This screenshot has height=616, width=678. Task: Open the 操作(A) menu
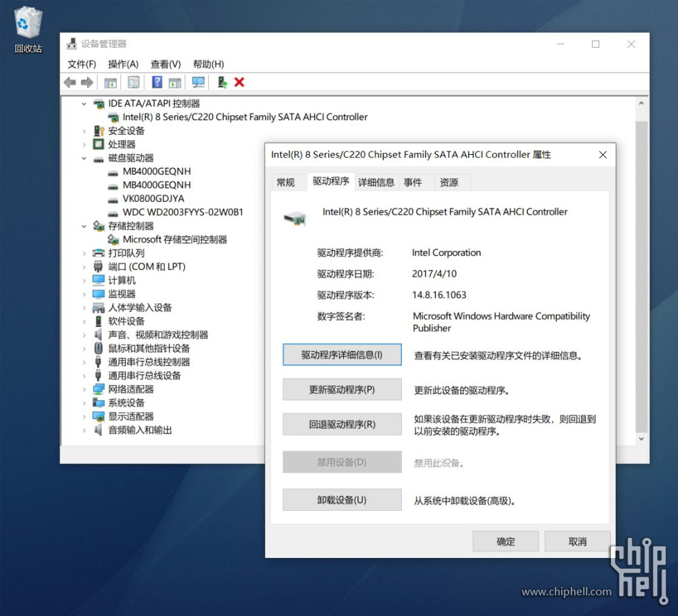point(123,64)
